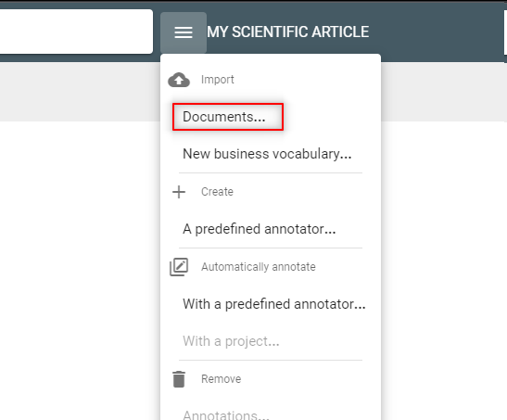507x420 pixels.
Task: Choose New business vocabulary... entry
Action: pos(267,154)
